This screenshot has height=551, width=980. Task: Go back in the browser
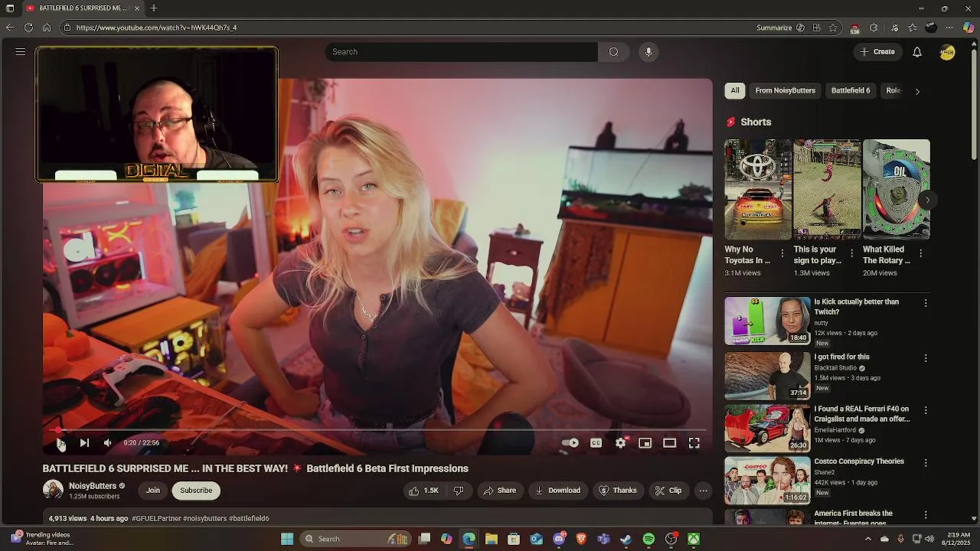tap(10, 28)
